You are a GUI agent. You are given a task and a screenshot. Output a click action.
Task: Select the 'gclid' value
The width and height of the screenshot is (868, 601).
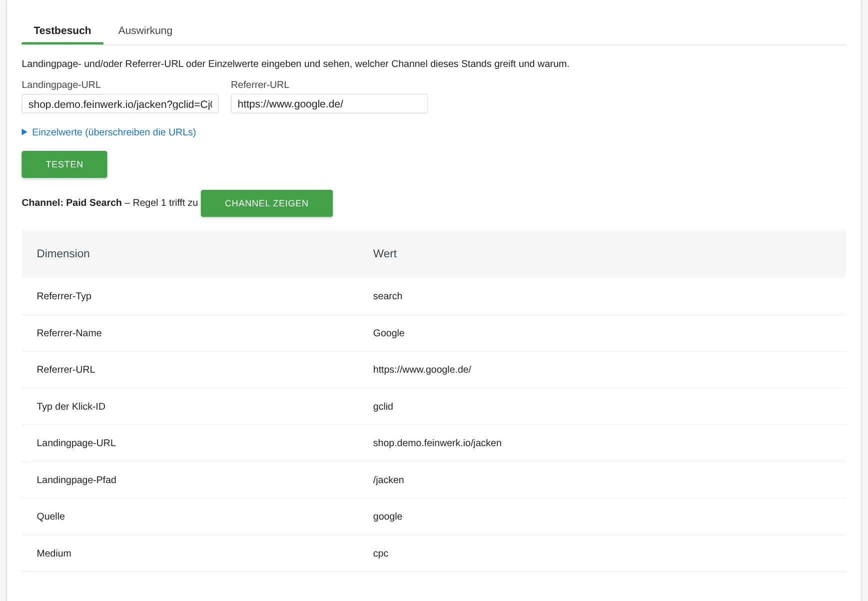point(383,407)
